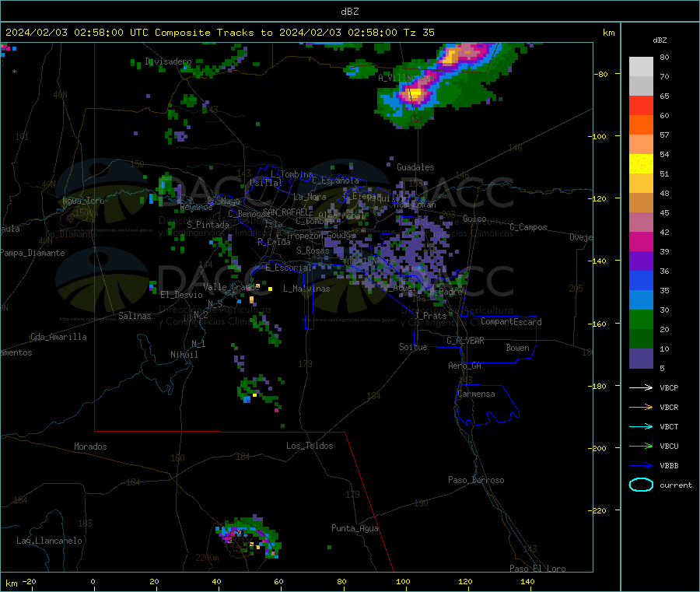Click the '80' tick on bottom km axis
Image resolution: width=700 pixels, height=592 pixels.
pos(341,581)
